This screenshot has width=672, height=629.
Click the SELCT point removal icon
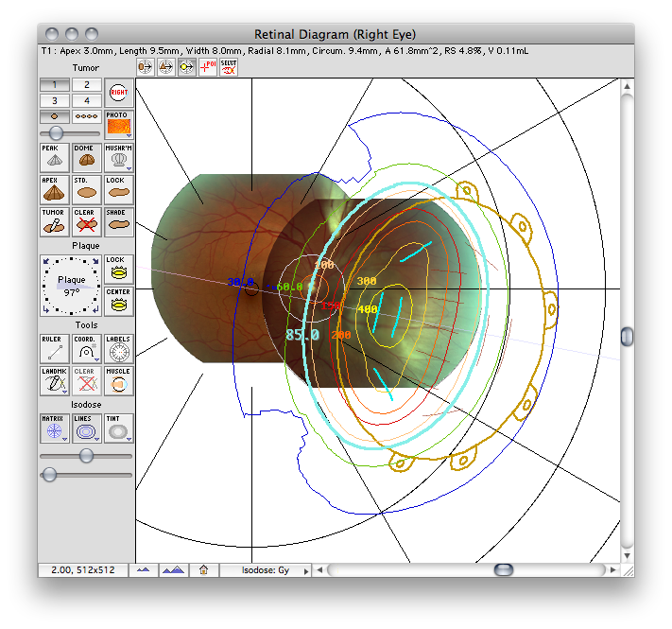[229, 67]
